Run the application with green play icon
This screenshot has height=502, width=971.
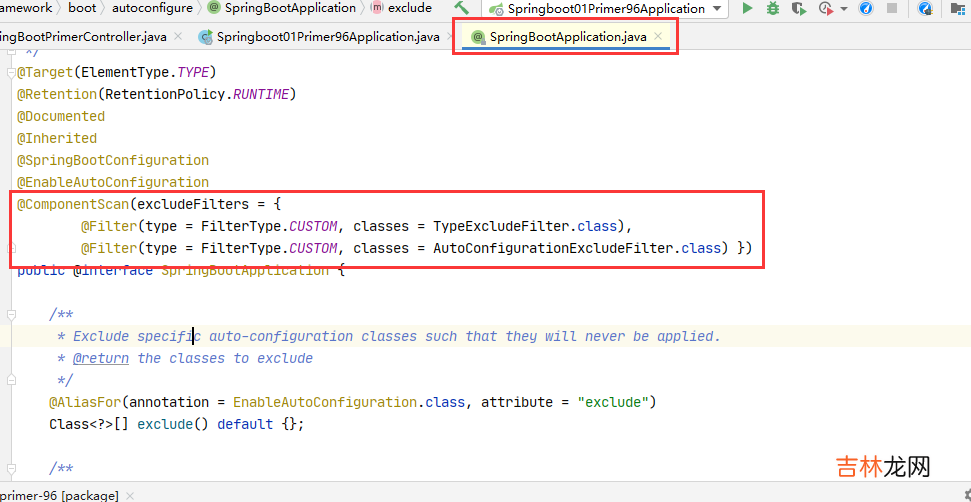pyautogui.click(x=747, y=8)
